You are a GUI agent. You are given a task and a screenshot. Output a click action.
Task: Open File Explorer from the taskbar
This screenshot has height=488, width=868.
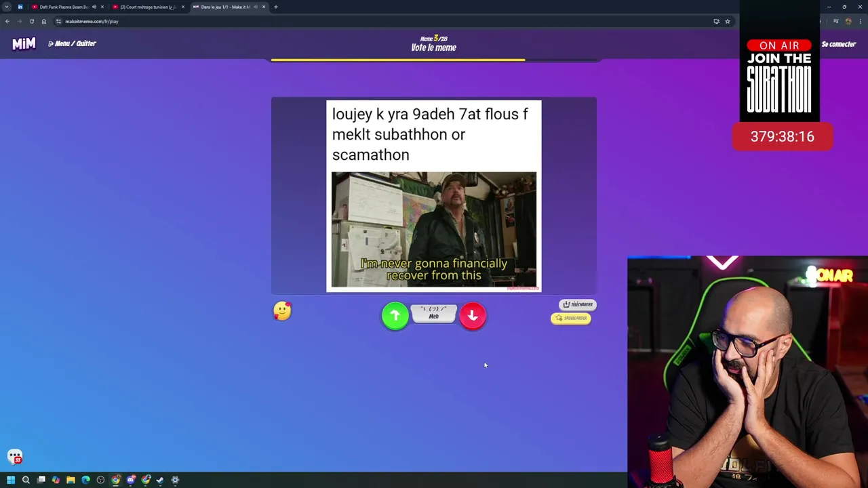point(71,480)
